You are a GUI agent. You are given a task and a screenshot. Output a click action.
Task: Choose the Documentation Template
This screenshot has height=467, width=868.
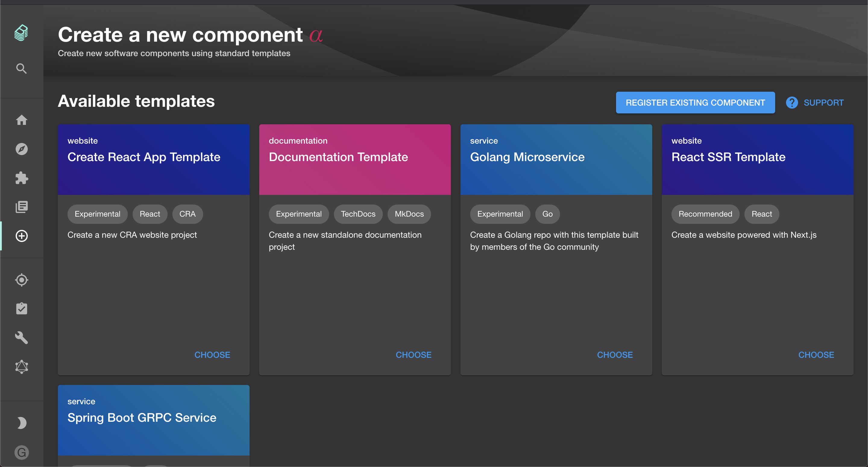pos(413,355)
